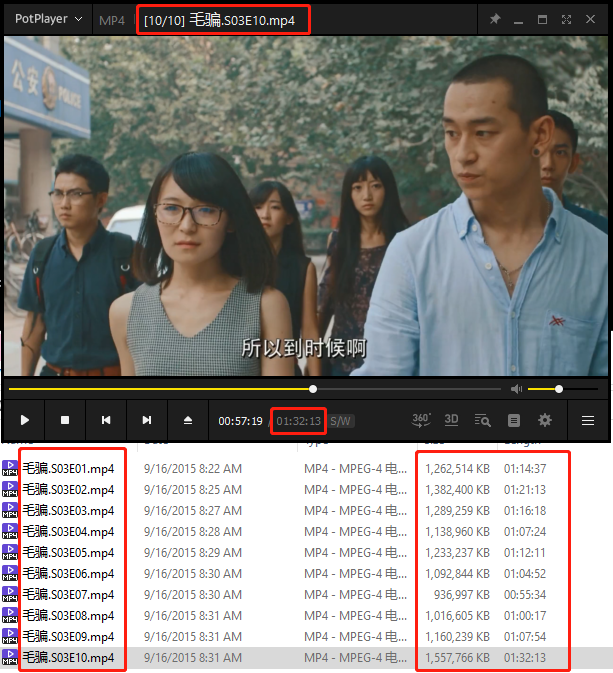Select file 毛骗.S03E08.mp4 in list
The height and width of the screenshot is (673, 613).
click(x=68, y=616)
